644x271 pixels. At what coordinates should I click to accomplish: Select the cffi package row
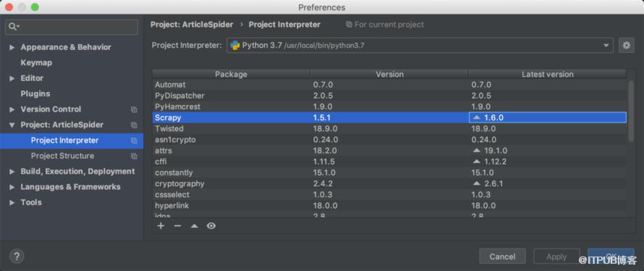tap(389, 162)
